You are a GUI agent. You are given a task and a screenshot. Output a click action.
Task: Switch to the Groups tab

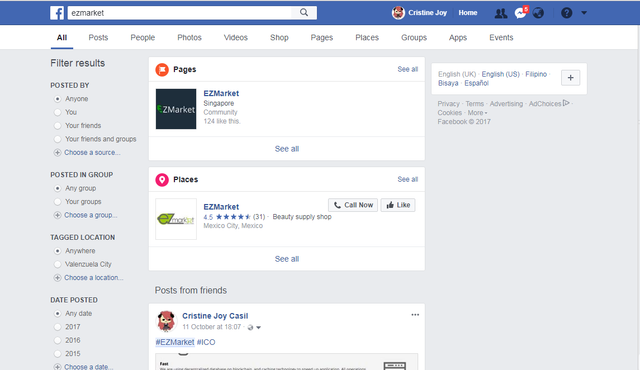click(x=414, y=38)
